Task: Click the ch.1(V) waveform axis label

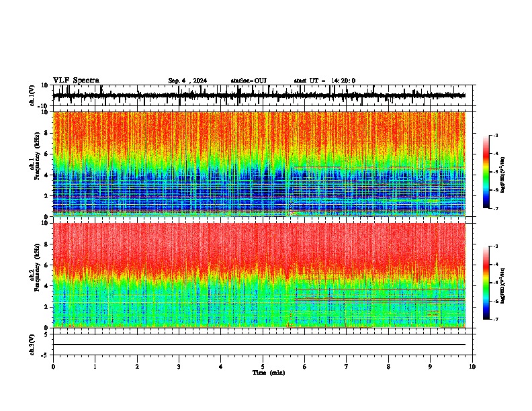Action: [x=32, y=95]
